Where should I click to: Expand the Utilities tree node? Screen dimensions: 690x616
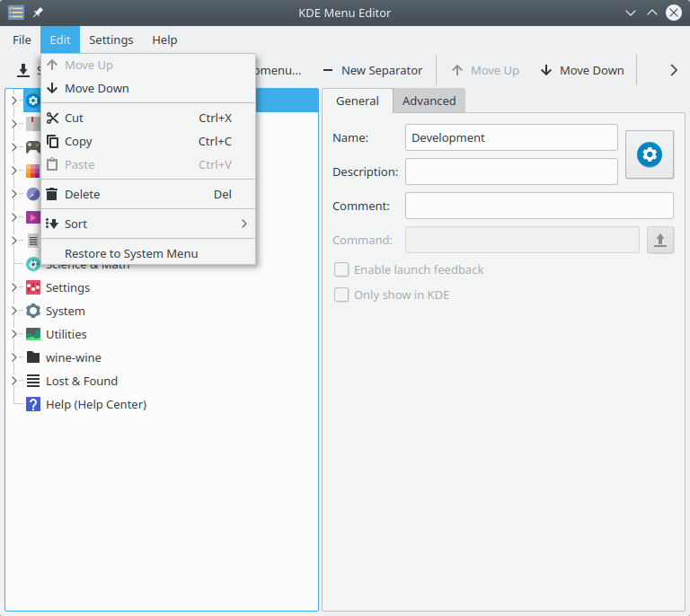point(14,334)
